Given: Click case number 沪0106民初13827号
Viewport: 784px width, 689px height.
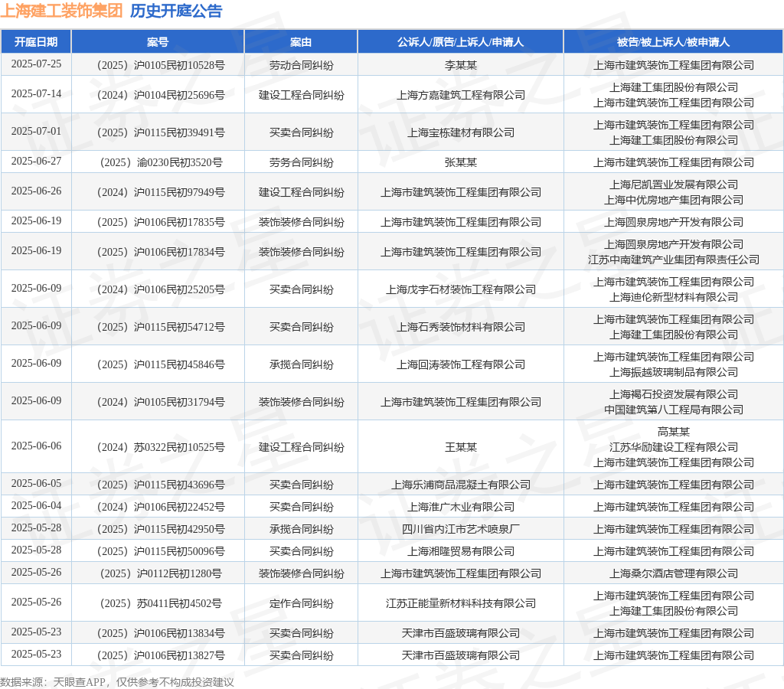Looking at the screenshot, I should [161, 655].
